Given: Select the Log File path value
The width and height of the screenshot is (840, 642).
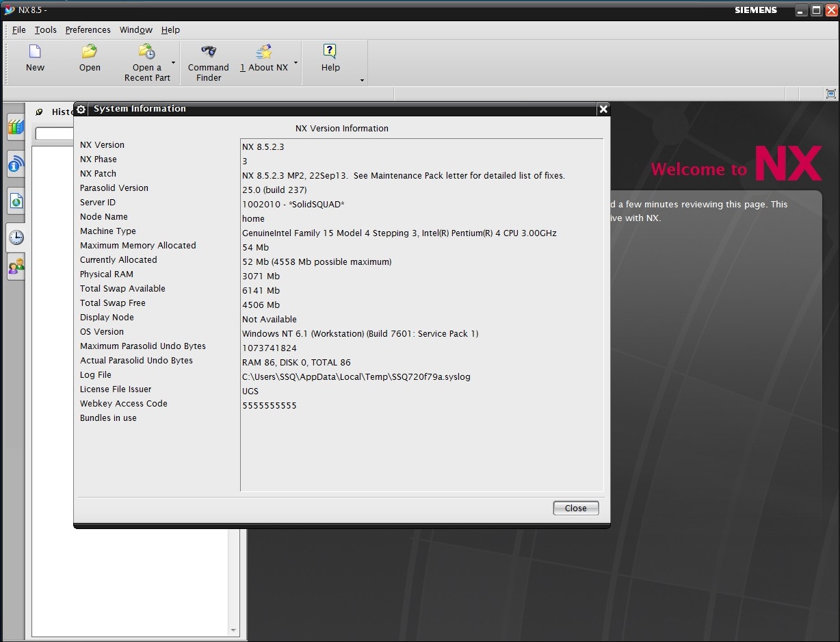Looking at the screenshot, I should tap(356, 376).
